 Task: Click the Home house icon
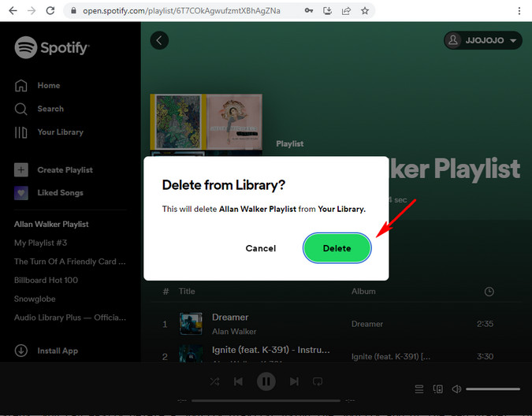coord(20,85)
